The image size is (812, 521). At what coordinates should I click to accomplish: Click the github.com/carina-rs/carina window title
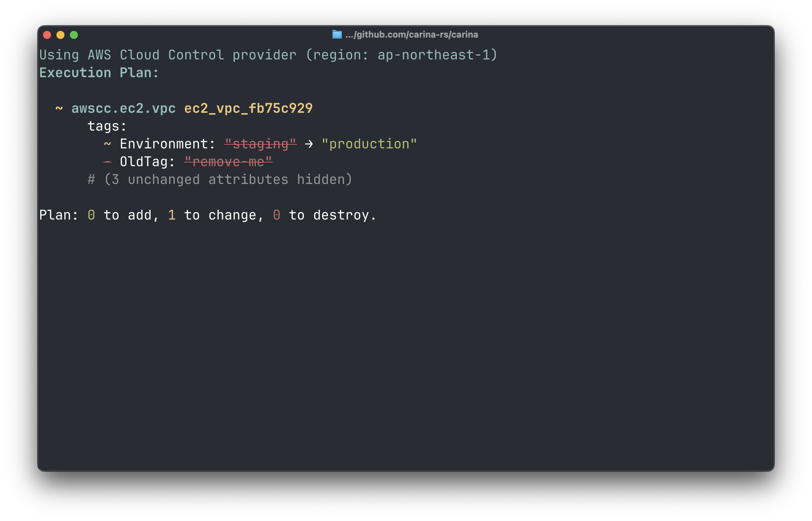[411, 35]
